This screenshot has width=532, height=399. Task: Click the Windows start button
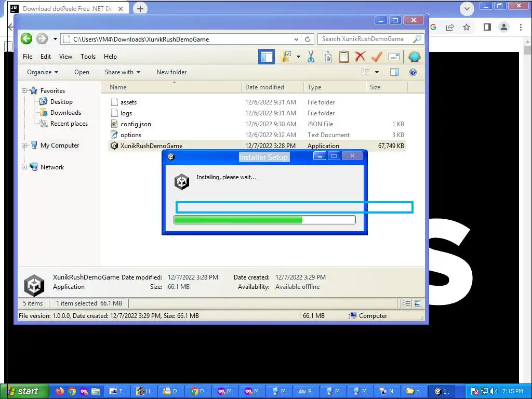(x=25, y=391)
